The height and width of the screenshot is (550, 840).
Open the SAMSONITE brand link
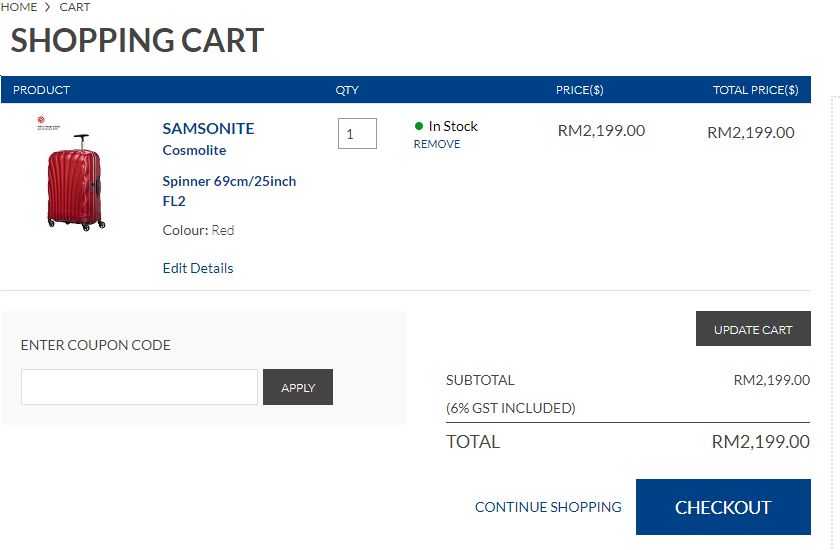point(208,128)
